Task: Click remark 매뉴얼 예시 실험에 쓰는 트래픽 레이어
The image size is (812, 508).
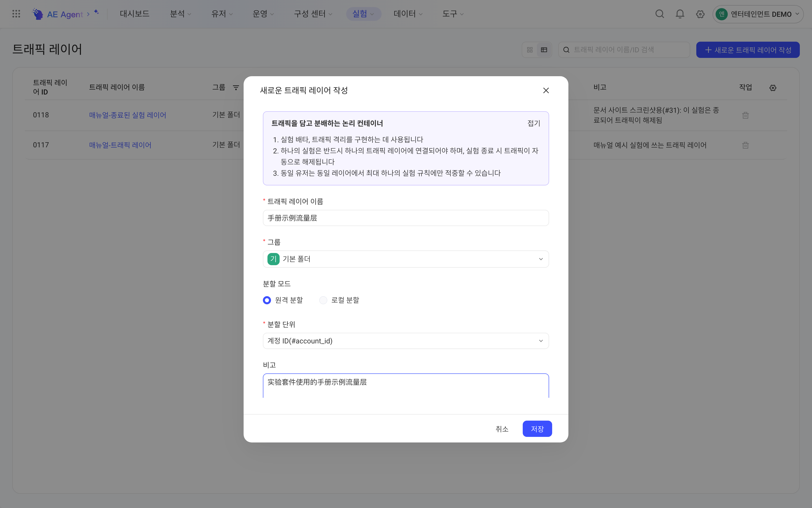Action: click(650, 145)
